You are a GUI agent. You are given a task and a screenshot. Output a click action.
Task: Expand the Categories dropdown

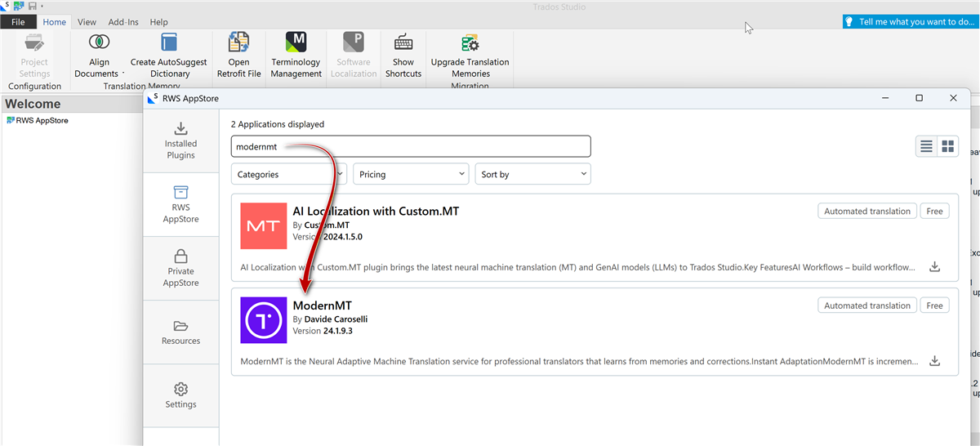[x=289, y=174]
